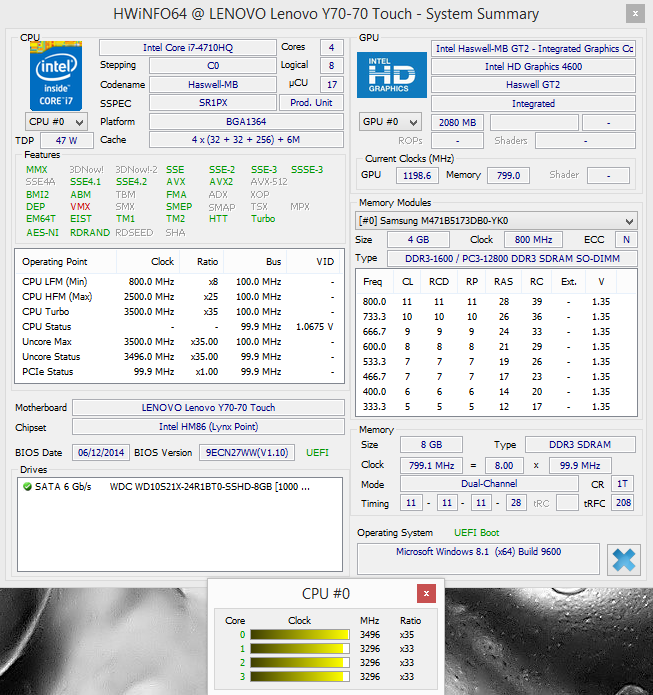This screenshot has height=695, width=653.
Task: Click the Intel Core i7 logo
Action: pyautogui.click(x=56, y=76)
